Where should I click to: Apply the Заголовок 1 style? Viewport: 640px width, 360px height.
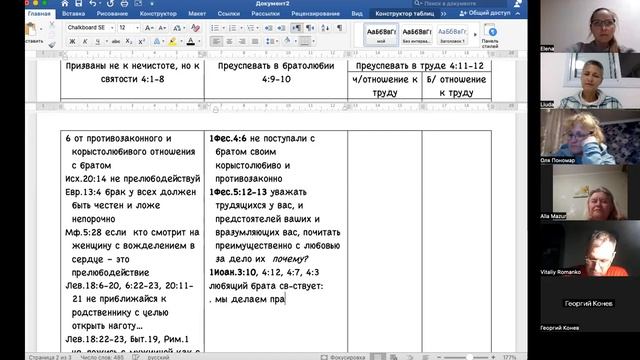pyautogui.click(x=452, y=35)
